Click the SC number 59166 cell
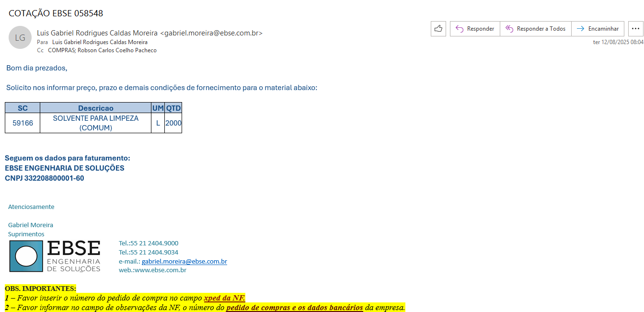Screen dimensions: 644x312 click(x=23, y=123)
